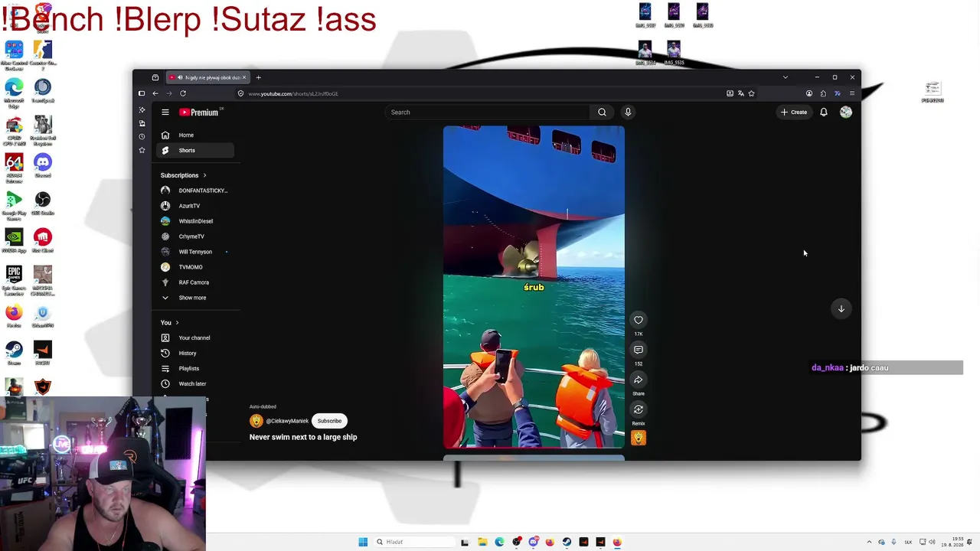Open the YouTube hamburger guide menu
Viewport: 980px width, 551px height.
pos(165,112)
